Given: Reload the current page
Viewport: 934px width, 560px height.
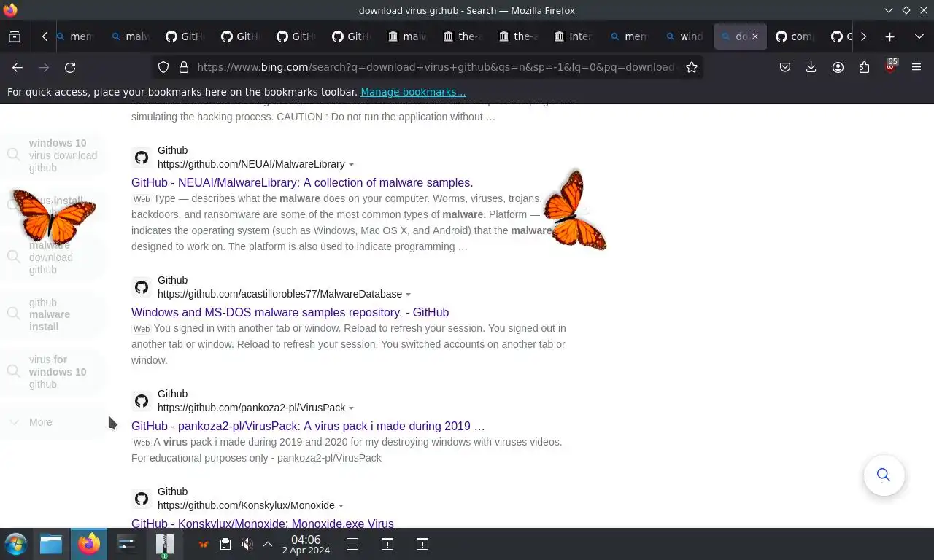Looking at the screenshot, I should [x=70, y=67].
